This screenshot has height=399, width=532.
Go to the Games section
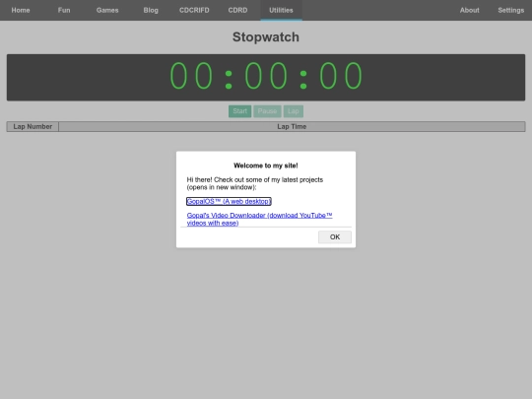tap(107, 10)
